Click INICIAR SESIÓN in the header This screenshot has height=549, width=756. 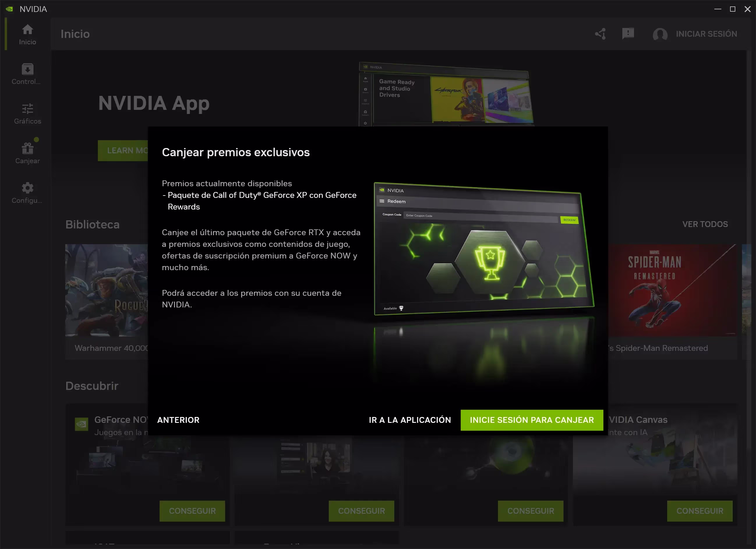tap(706, 34)
